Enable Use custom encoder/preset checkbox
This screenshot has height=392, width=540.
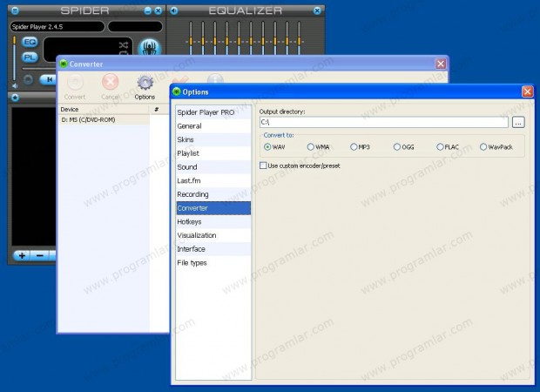(x=263, y=166)
